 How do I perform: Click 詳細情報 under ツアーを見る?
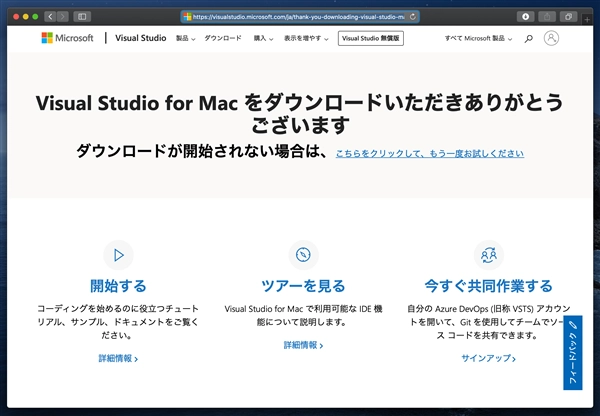(303, 345)
